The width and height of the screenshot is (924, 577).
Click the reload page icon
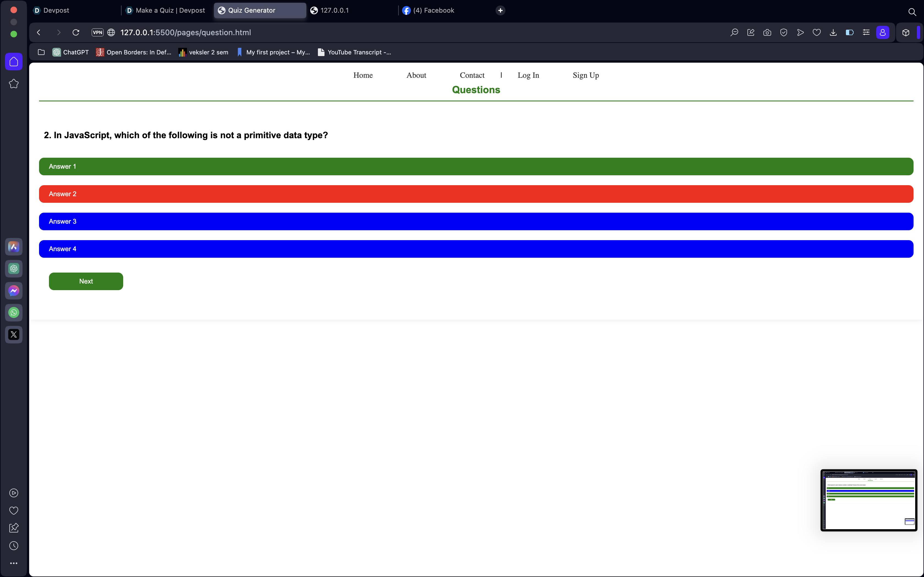coord(76,32)
